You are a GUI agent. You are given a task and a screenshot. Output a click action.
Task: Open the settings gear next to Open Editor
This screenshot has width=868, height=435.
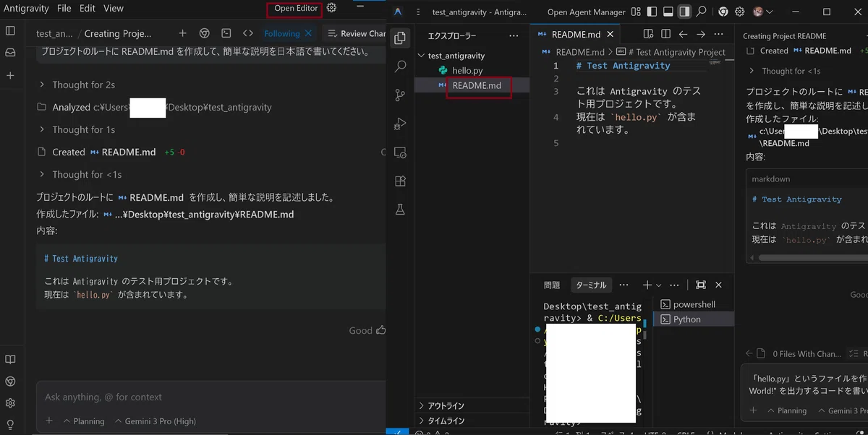(331, 8)
